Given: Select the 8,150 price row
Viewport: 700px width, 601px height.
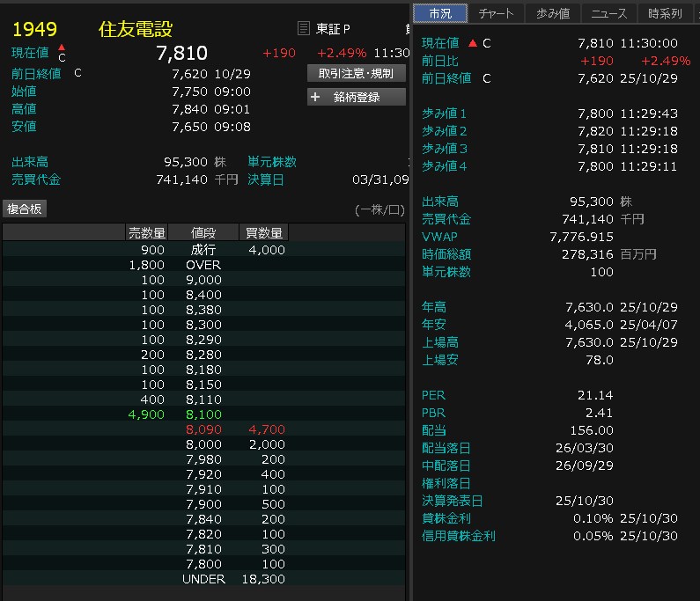Looking at the screenshot, I should click(203, 385).
